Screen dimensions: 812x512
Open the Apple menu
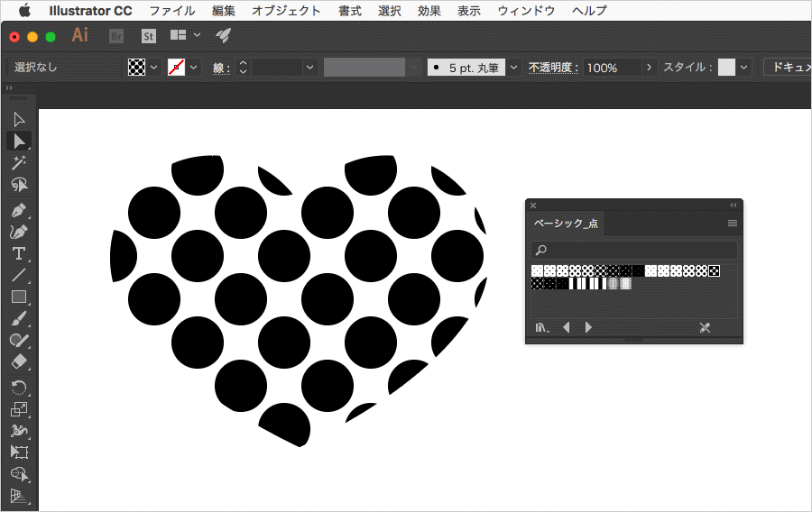(x=24, y=10)
